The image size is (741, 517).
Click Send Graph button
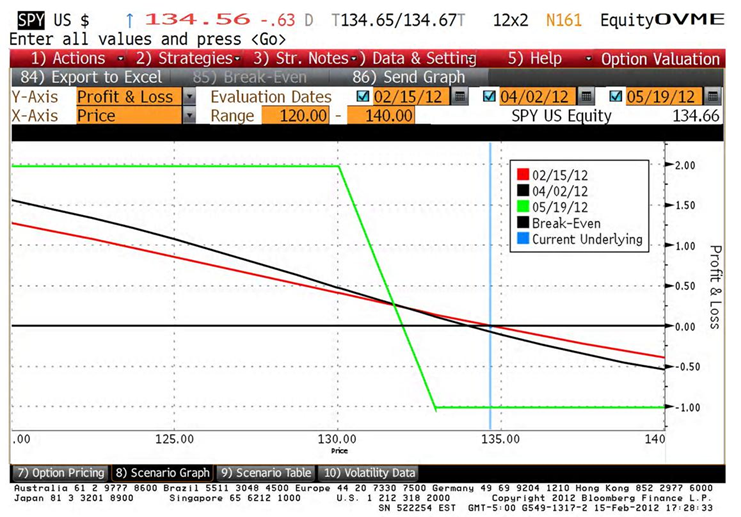pos(409,77)
